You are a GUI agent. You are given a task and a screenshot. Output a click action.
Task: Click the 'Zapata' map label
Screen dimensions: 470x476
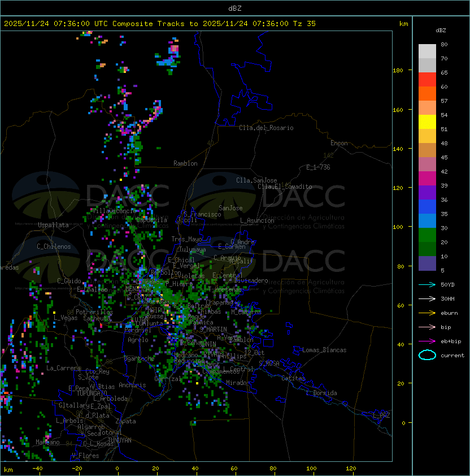click(x=125, y=421)
